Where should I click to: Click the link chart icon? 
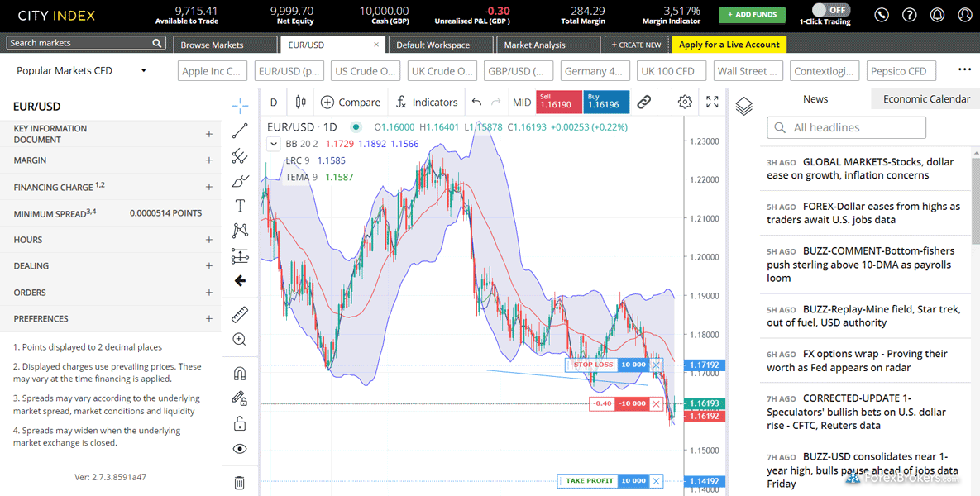point(643,102)
